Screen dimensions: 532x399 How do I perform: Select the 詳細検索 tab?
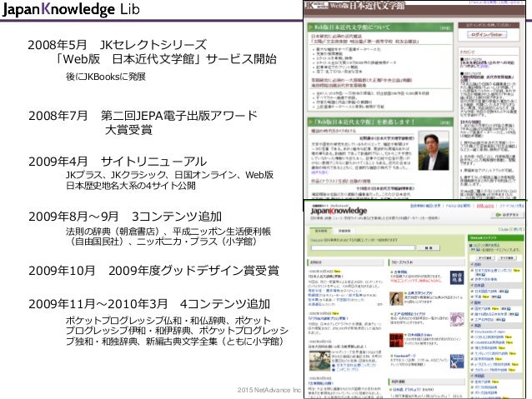point(344,231)
